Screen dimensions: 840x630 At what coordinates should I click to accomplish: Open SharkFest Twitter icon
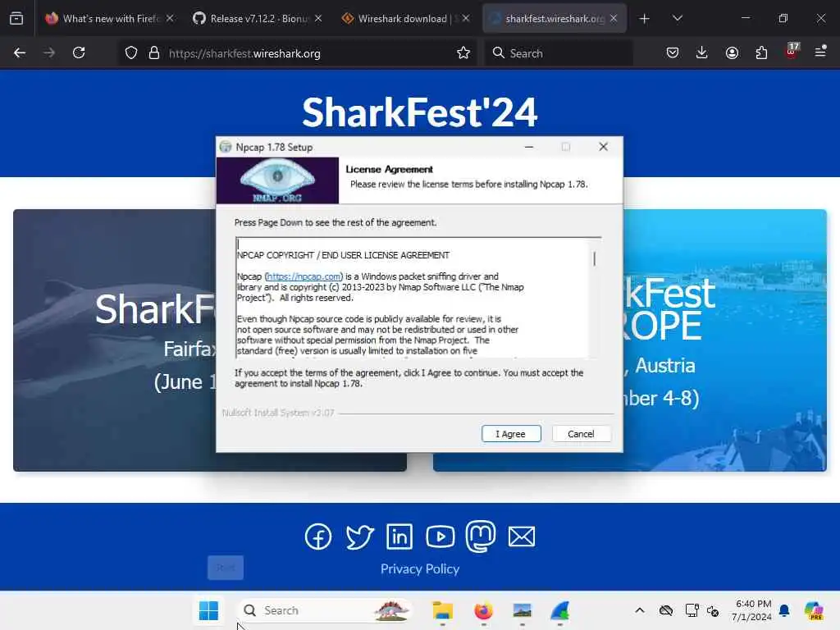click(359, 536)
